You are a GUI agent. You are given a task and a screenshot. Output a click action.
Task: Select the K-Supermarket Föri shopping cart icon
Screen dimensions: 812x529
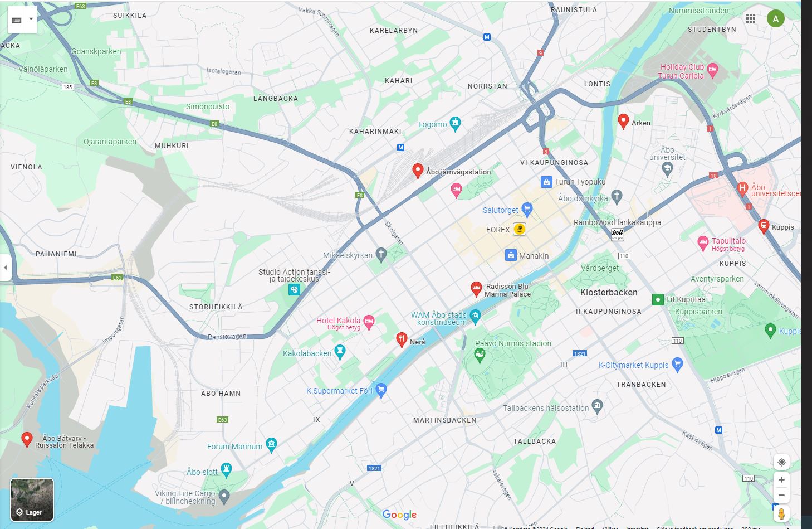(x=381, y=390)
